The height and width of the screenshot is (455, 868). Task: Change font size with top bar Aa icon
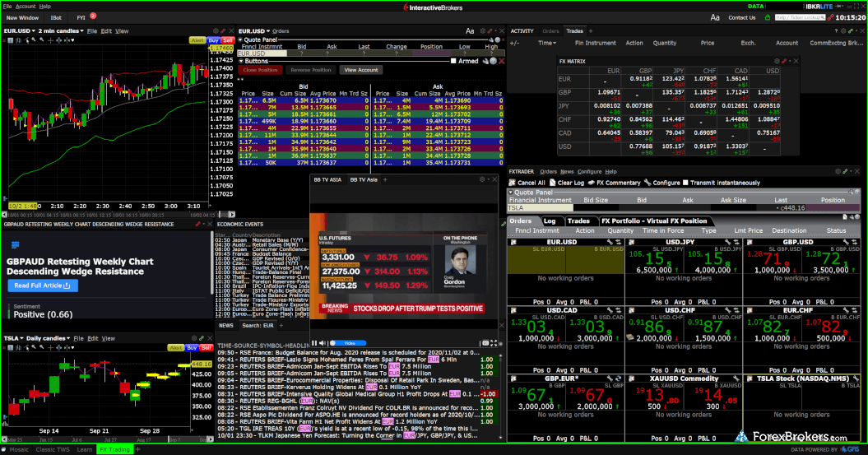tap(715, 18)
